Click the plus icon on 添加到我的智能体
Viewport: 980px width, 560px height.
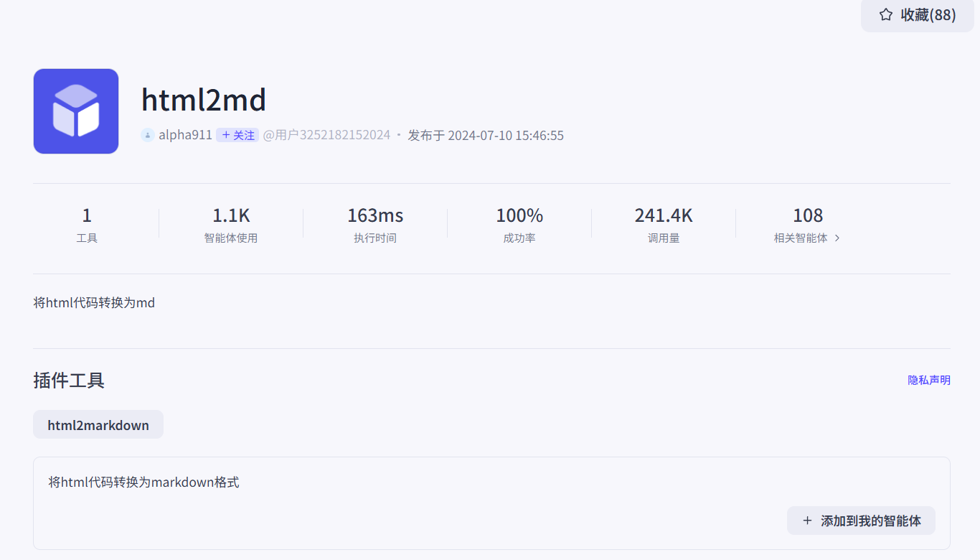click(x=807, y=521)
